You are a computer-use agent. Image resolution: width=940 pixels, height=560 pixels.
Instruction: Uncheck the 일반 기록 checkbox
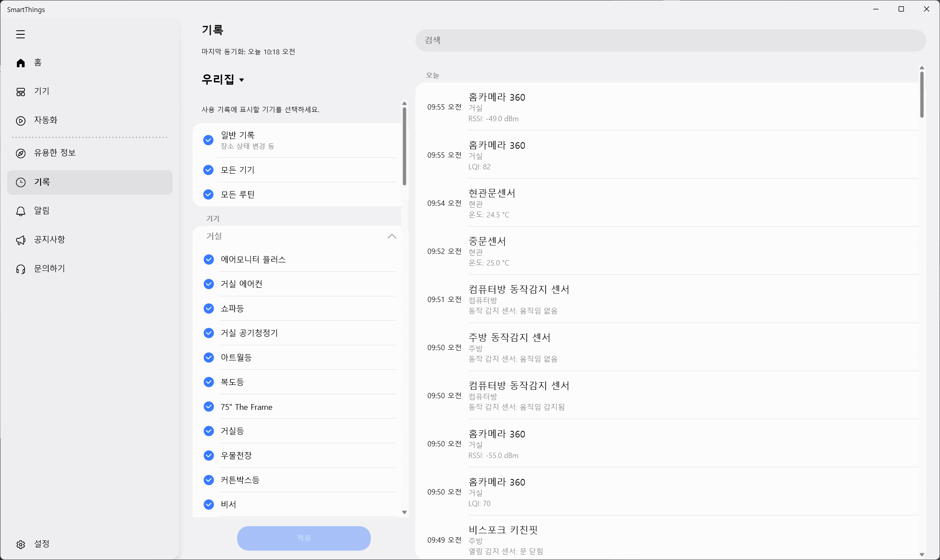point(208,140)
